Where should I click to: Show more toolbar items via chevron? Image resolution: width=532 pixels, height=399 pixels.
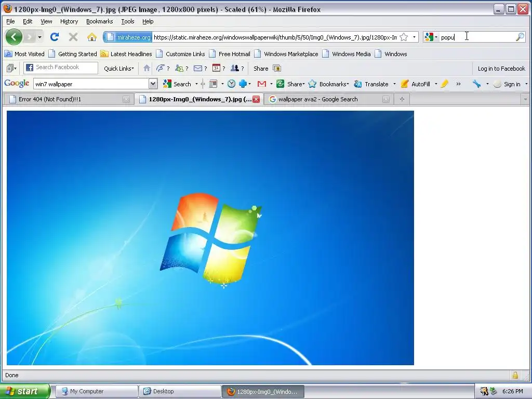point(458,84)
